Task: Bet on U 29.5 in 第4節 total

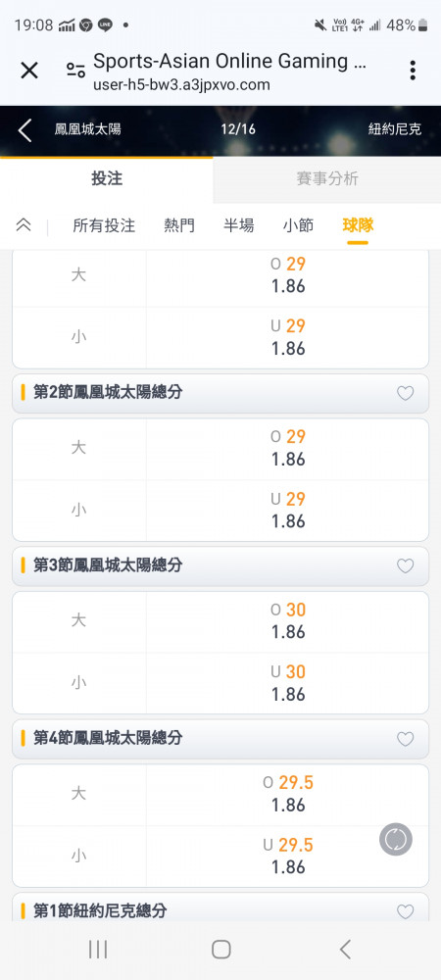Action: point(287,857)
